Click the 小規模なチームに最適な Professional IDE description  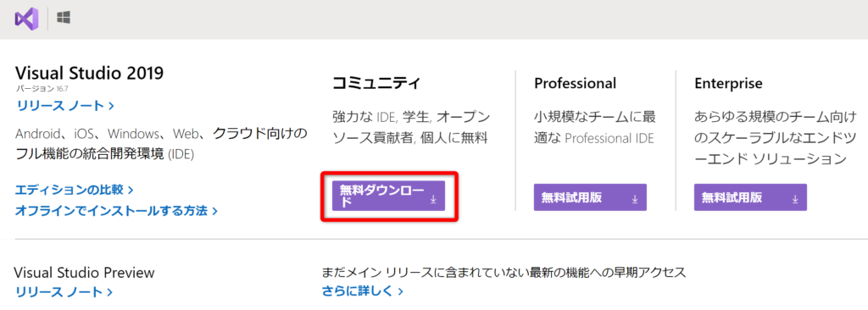tap(595, 127)
